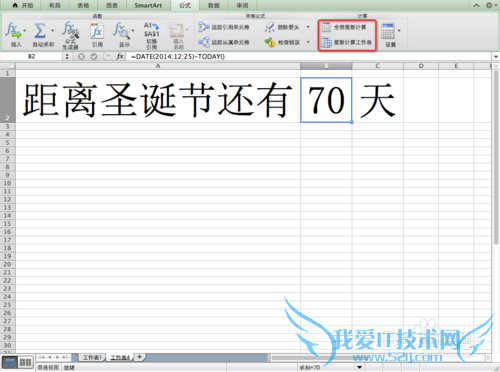Switch to the Data (数据) tab

click(x=214, y=5)
